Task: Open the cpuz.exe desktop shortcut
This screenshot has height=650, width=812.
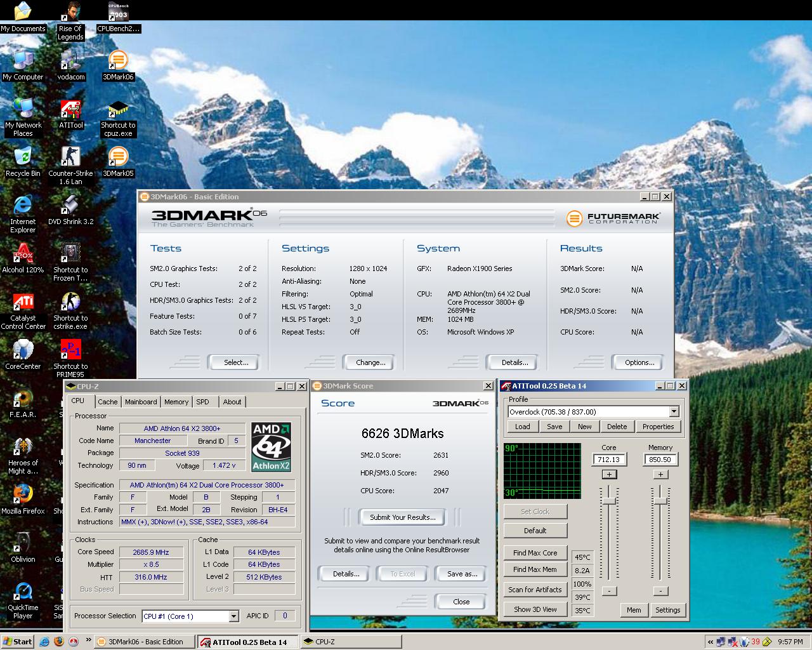Action: pos(118,110)
